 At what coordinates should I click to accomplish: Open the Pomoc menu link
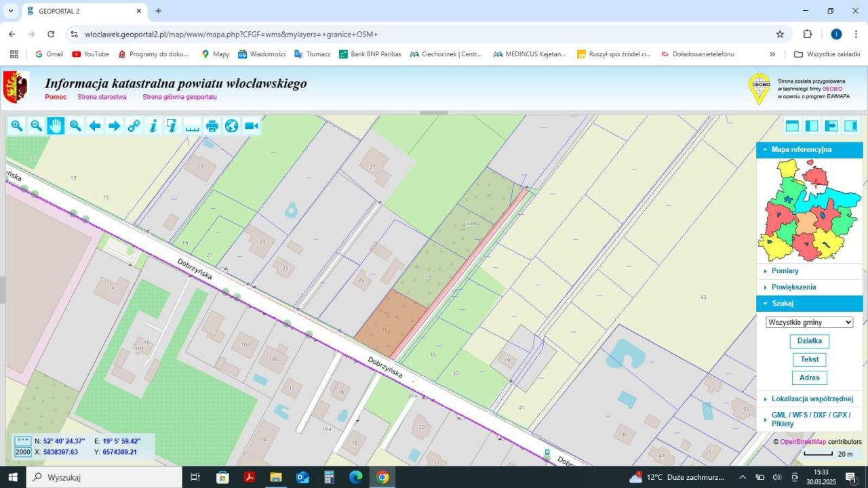click(x=56, y=97)
